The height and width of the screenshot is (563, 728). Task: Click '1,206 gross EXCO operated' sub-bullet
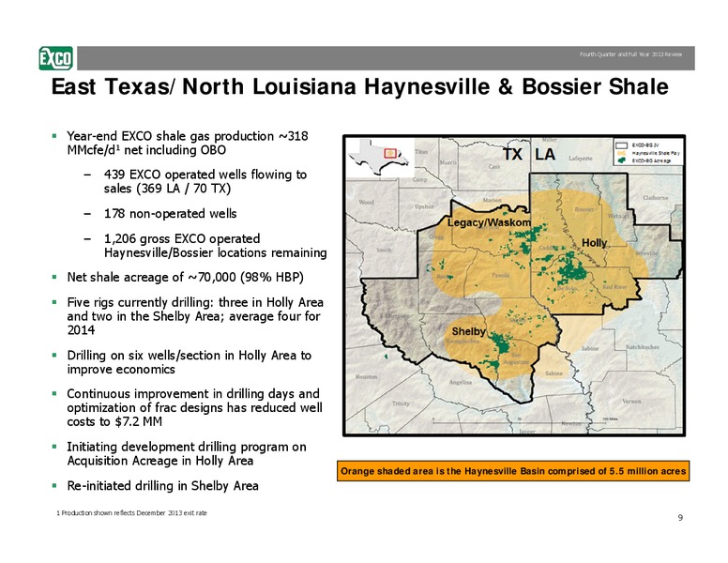coord(216,246)
